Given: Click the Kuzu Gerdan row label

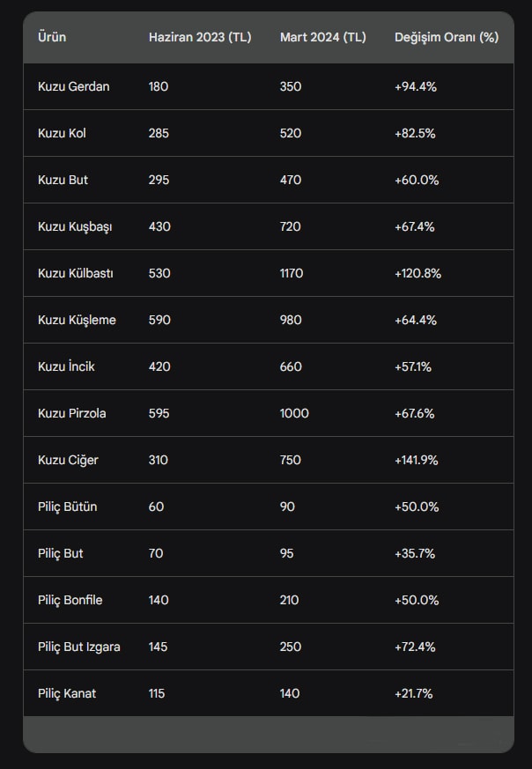Looking at the screenshot, I should click(x=74, y=87).
